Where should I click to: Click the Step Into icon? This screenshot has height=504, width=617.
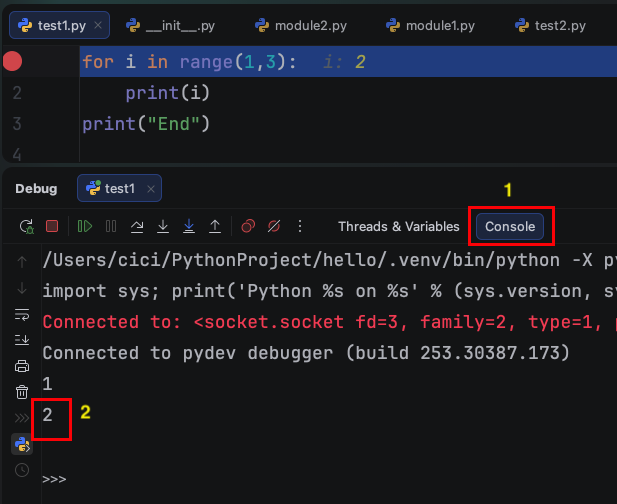point(163,227)
